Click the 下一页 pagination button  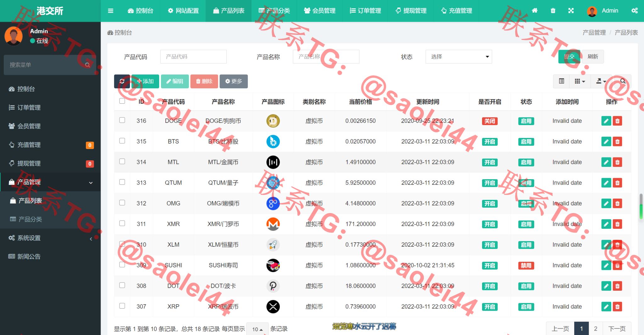(617, 329)
